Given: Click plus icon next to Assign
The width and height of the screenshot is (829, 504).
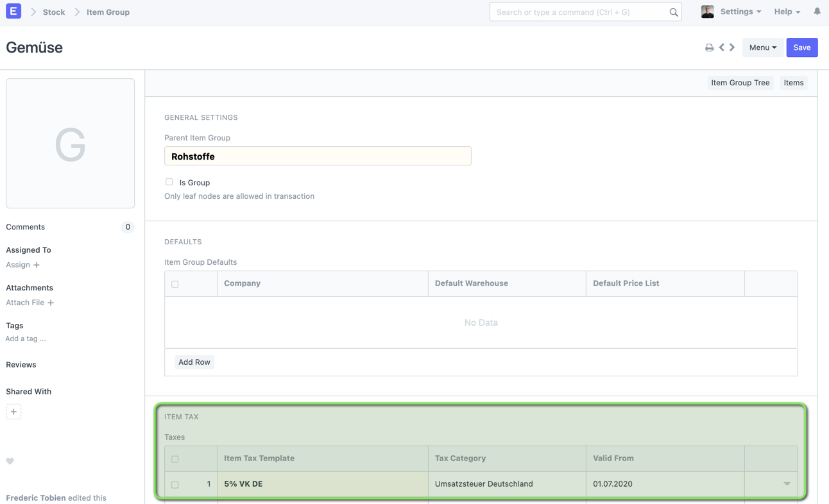Looking at the screenshot, I should (37, 265).
